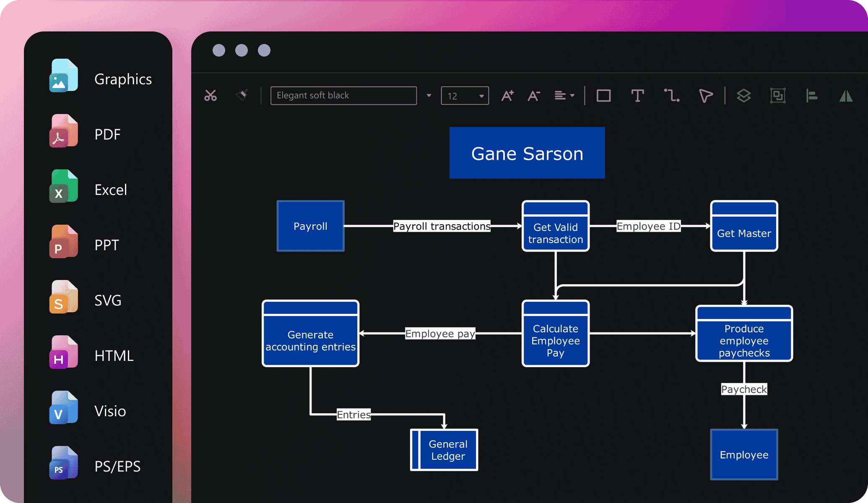Select the Payroll entity box
868x503 pixels.
pyautogui.click(x=310, y=226)
